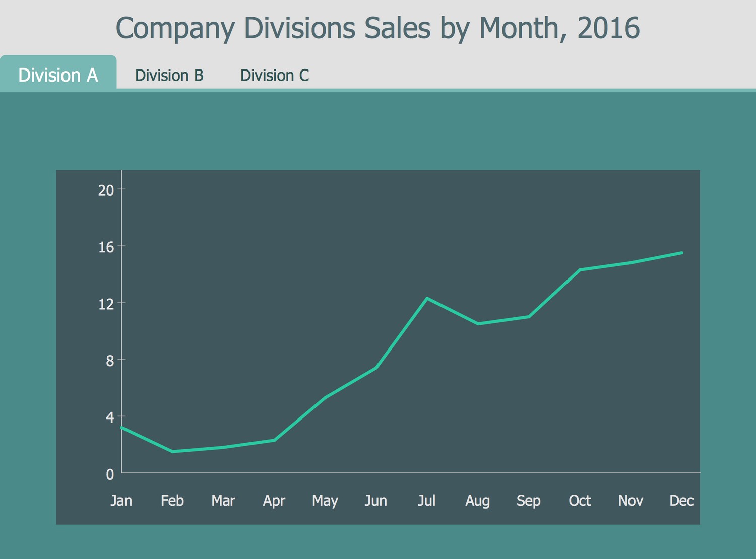Image resolution: width=756 pixels, height=559 pixels.
Task: Click the Jul month label
Action: click(x=427, y=501)
